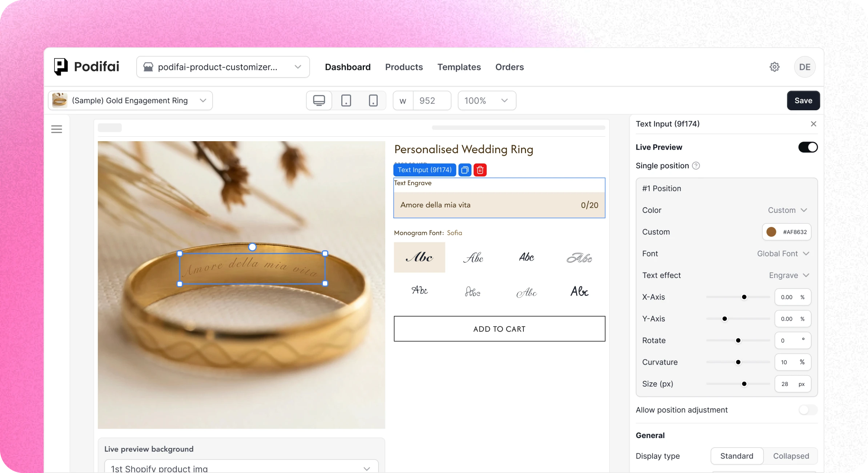Open the left sidebar hamburger menu
868x473 pixels.
pos(57,129)
